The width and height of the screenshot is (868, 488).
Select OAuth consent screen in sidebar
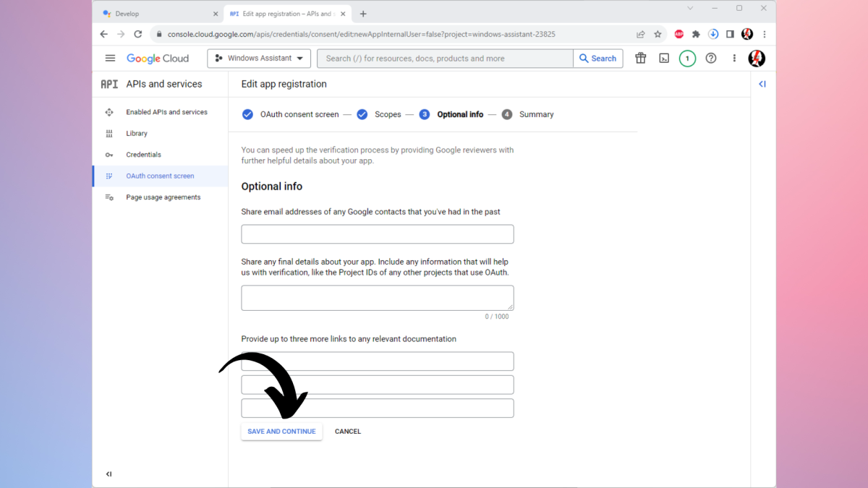pyautogui.click(x=161, y=176)
